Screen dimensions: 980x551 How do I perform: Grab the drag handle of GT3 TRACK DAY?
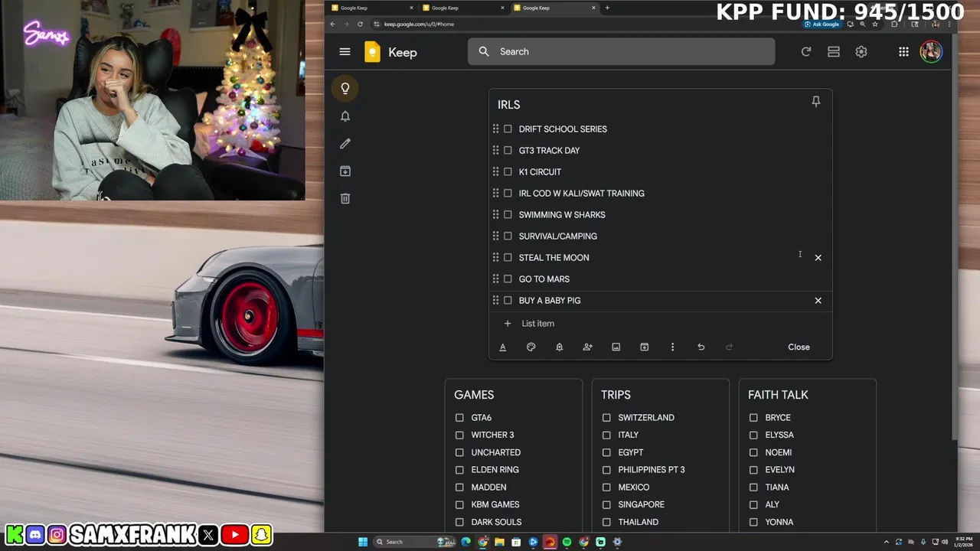click(x=495, y=150)
